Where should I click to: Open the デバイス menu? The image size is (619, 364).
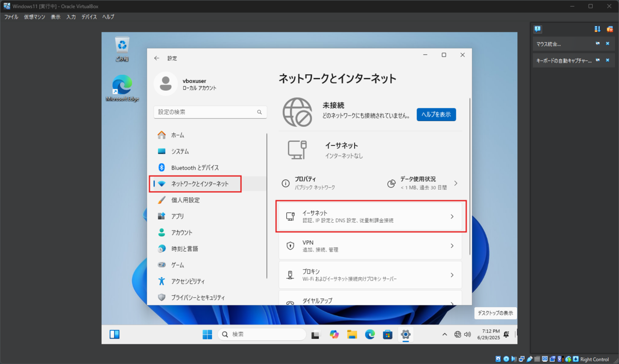click(x=89, y=17)
